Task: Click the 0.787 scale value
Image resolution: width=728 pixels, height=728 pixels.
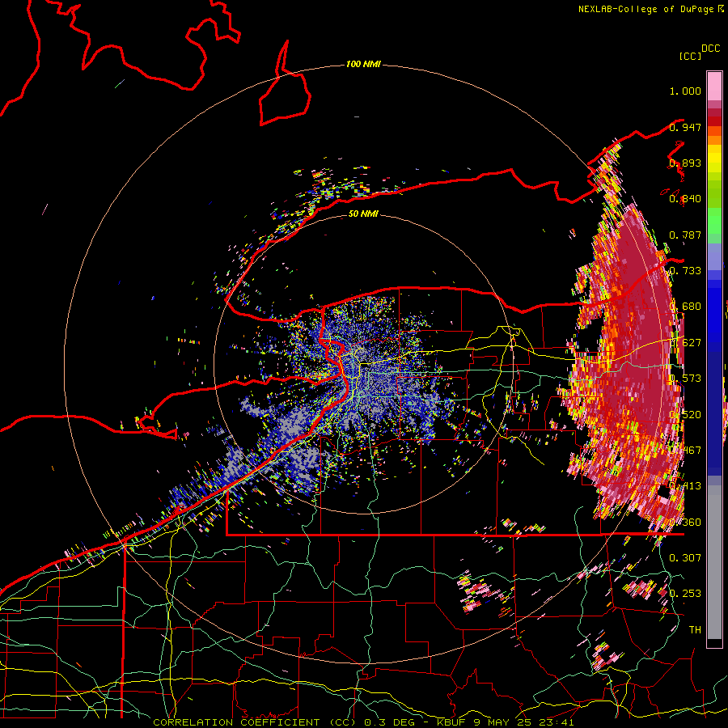Action: coord(685,235)
